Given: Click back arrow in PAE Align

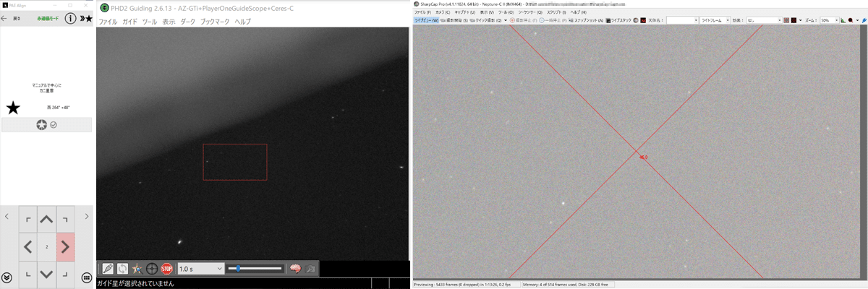Looking at the screenshot, I should click(4, 18).
